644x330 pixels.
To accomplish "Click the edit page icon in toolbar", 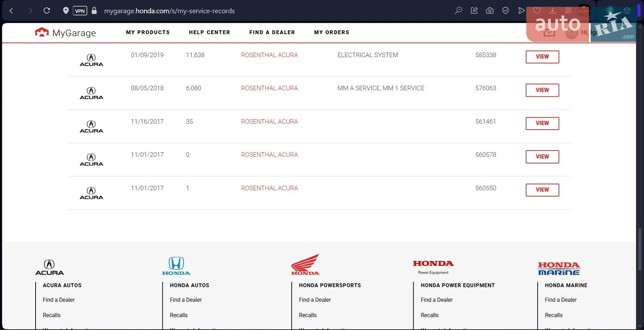I will pyautogui.click(x=474, y=11).
